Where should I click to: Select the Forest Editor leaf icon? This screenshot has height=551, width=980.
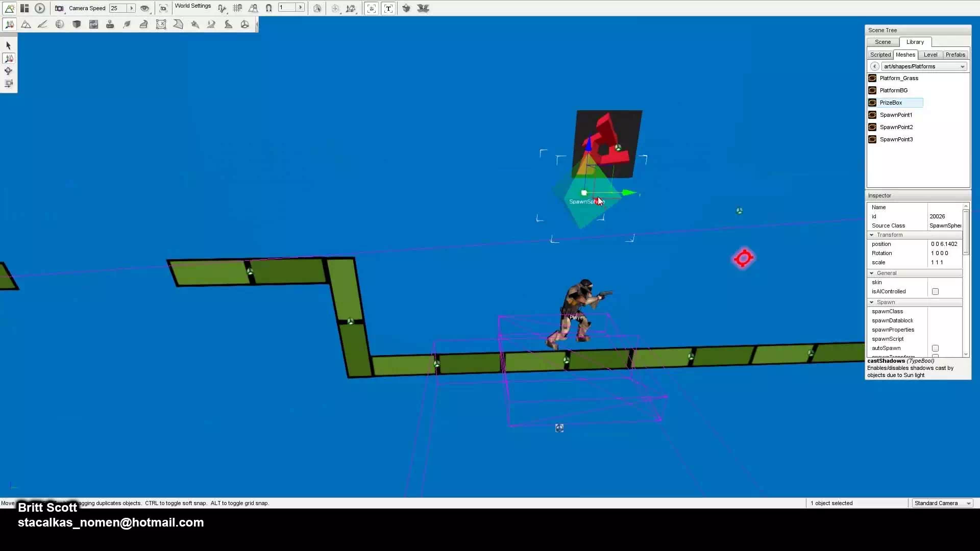(127, 24)
